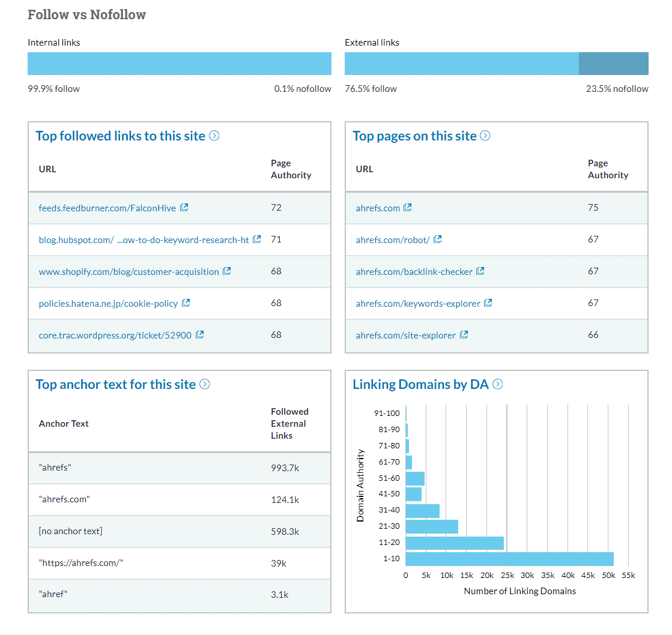Viewport: 672px width, 635px height.
Task: Click the Anchor Text column header
Action: [x=64, y=424]
